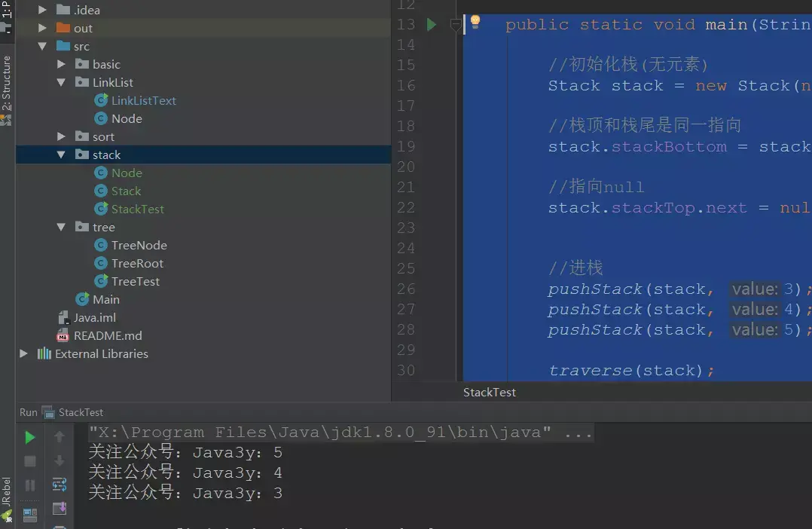Click the Pause output icon
812x529 pixels.
pos(29,485)
